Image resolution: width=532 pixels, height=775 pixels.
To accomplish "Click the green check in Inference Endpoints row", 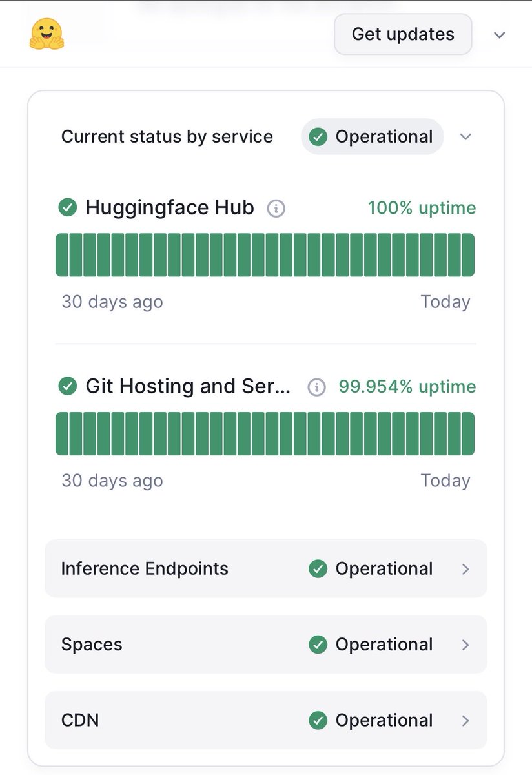I will coord(318,569).
